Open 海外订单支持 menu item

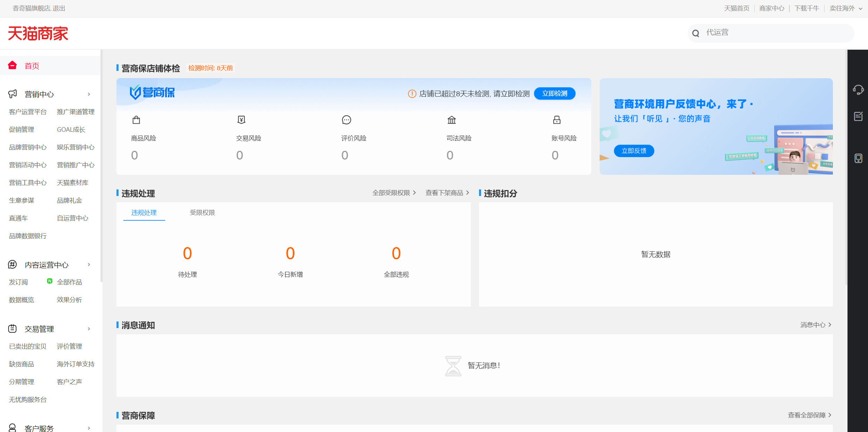[76, 364]
